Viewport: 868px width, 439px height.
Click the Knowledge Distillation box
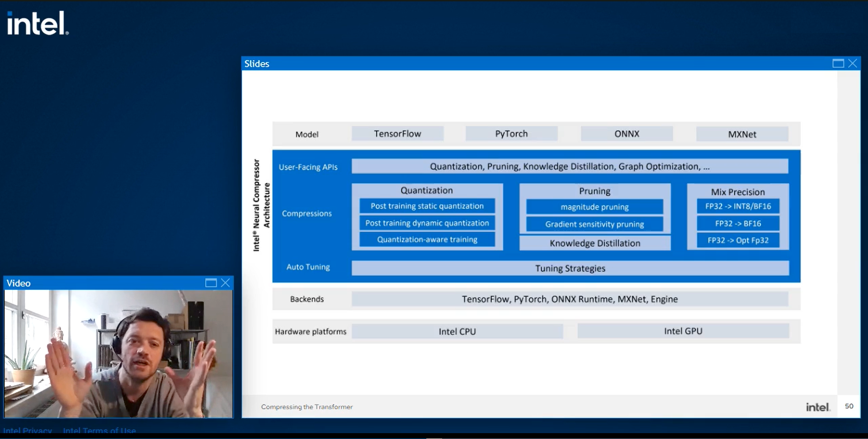coord(594,243)
